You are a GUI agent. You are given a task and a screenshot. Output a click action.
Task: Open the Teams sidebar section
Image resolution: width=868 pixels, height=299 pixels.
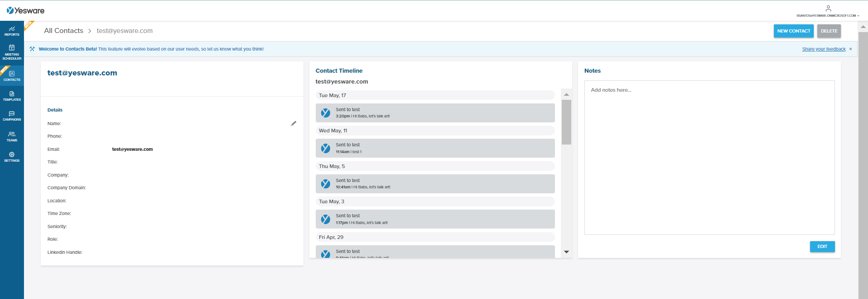pos(12,136)
